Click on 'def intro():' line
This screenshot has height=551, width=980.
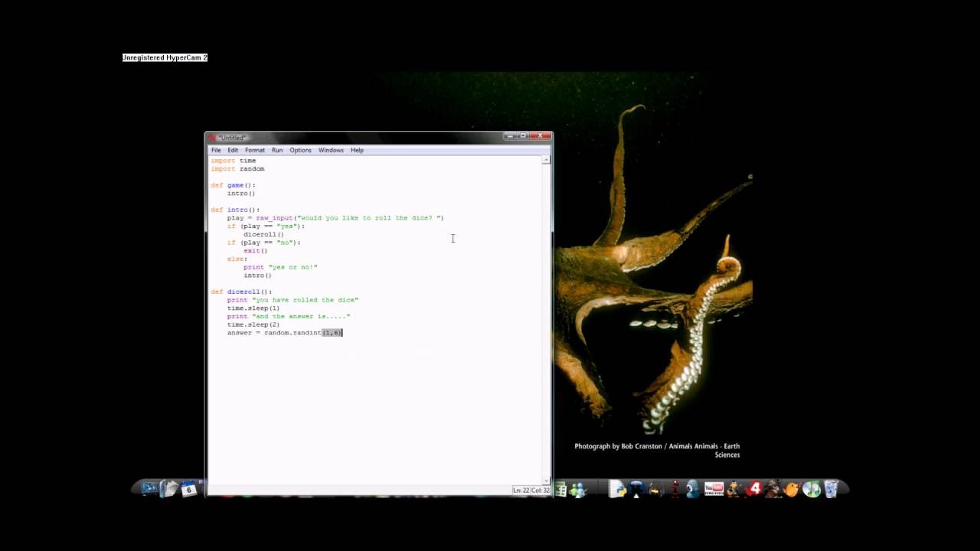click(235, 210)
